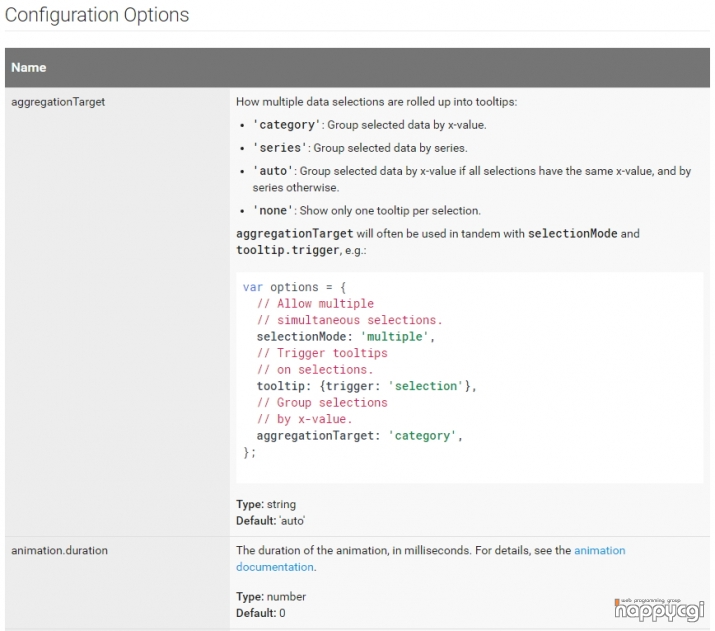Viewport: 715px width, 631px height.
Task: Click the '// by x-value.' comment
Action: pyautogui.click(x=304, y=419)
